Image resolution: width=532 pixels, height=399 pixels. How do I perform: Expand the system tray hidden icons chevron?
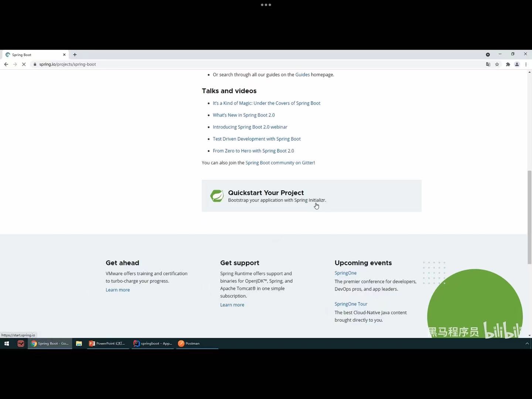[x=527, y=344]
